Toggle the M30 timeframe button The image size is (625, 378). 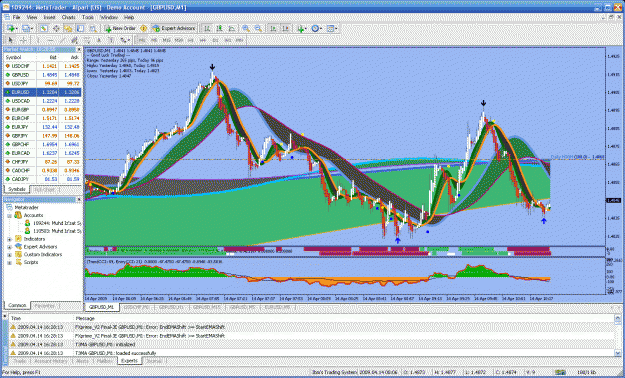179,40
